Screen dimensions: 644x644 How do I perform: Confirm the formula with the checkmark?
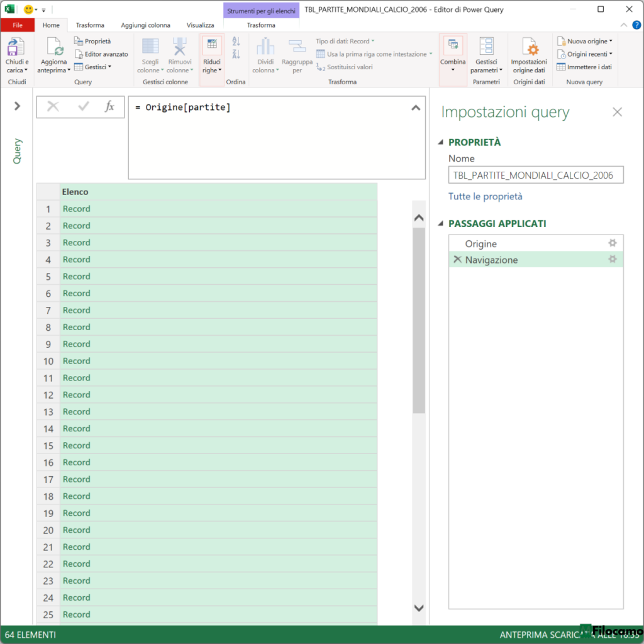(84, 107)
